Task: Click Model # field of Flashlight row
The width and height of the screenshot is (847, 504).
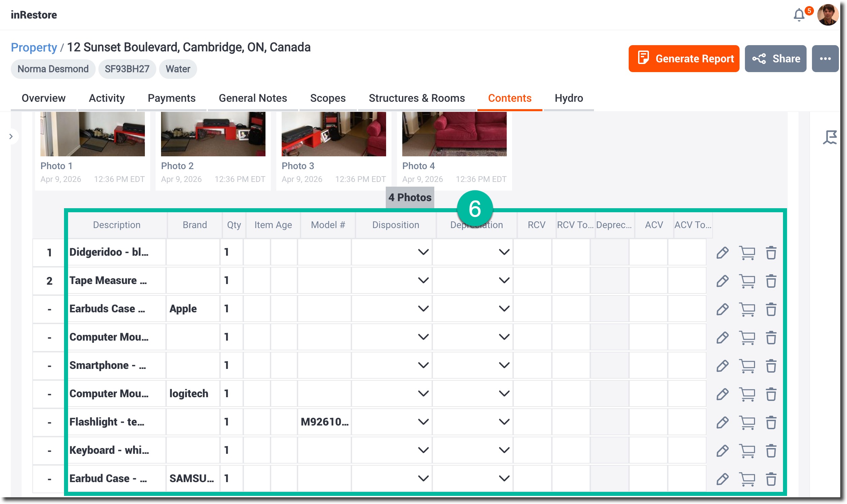Action: coord(324,422)
